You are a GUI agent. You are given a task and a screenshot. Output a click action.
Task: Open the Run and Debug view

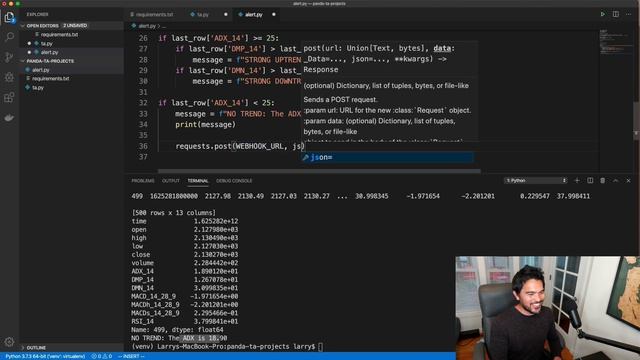click(9, 77)
